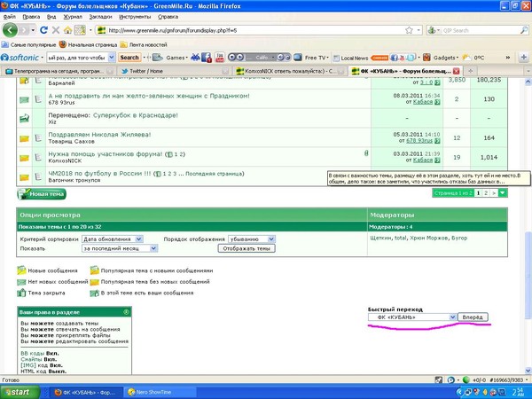Open YouTube icon in Softonic toolbar
This screenshot has width=532, height=399.
pyautogui.click(x=220, y=58)
